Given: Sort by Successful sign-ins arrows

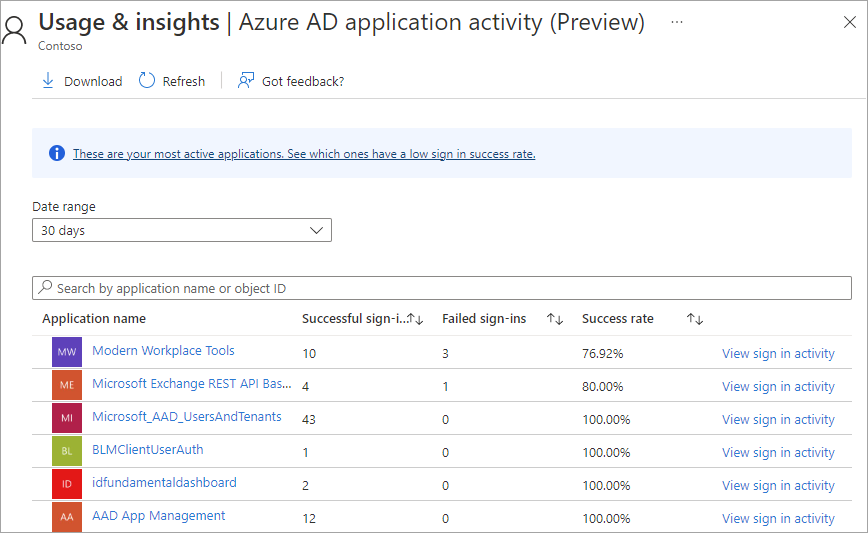Looking at the screenshot, I should click(415, 319).
